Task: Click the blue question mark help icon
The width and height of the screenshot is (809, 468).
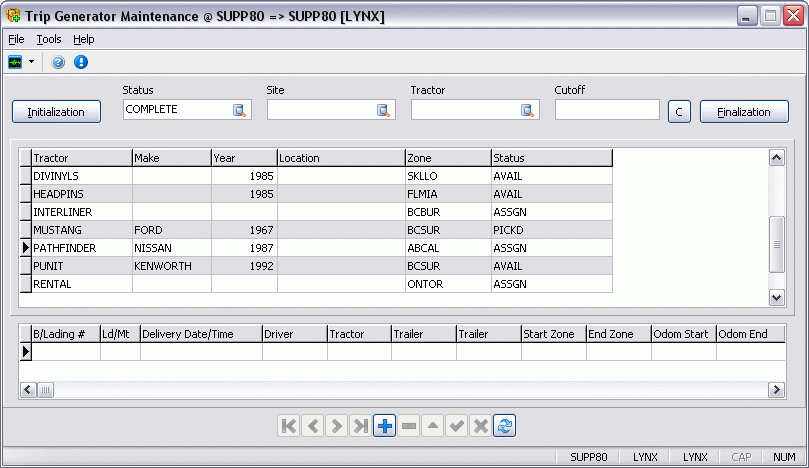Action: [x=58, y=62]
